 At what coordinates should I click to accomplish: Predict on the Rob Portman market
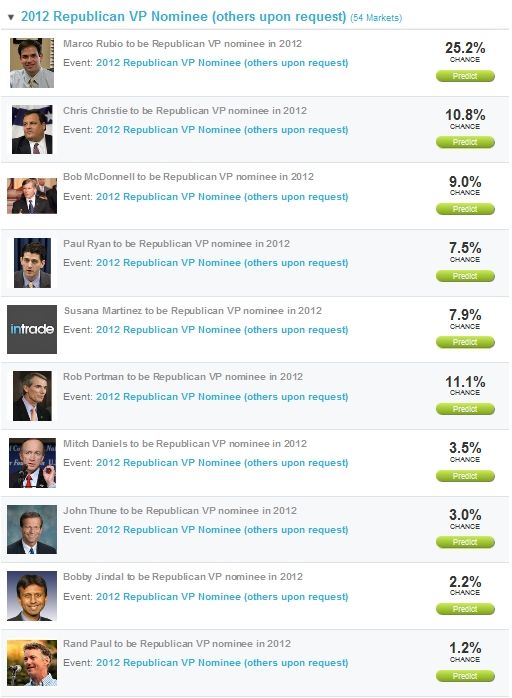coord(465,409)
